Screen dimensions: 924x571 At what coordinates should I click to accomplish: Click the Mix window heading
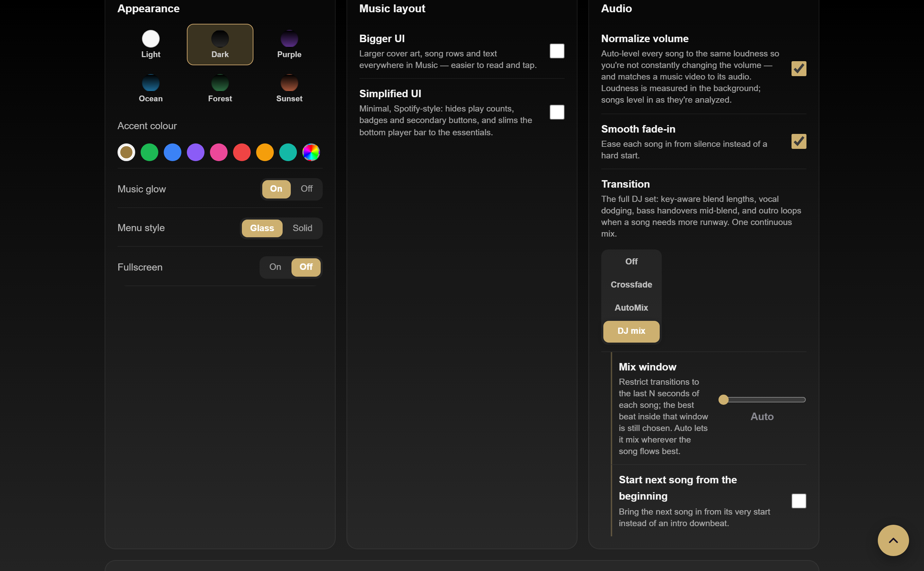click(x=647, y=367)
